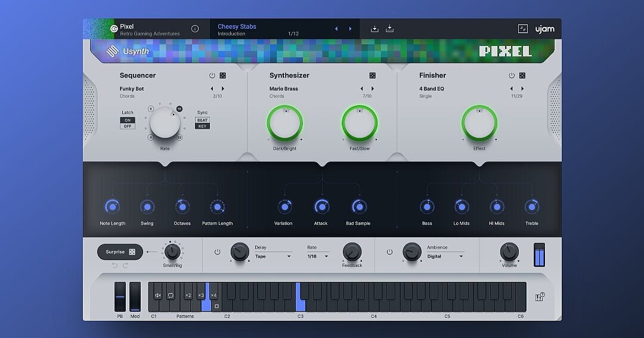The width and height of the screenshot is (644, 338).
Task: Click the Ambience amount knob
Action: (412, 252)
